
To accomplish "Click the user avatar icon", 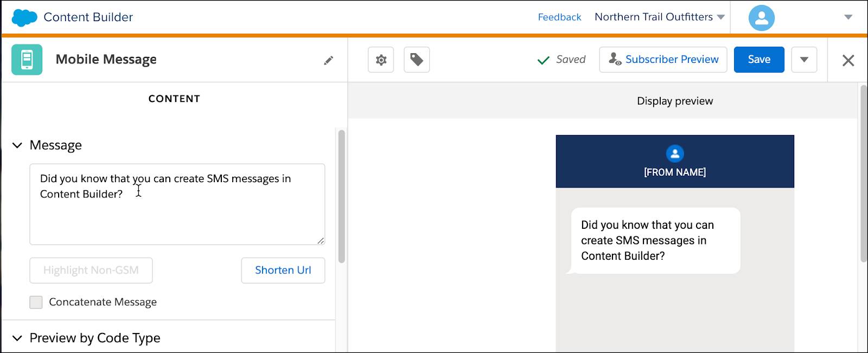I will click(761, 18).
